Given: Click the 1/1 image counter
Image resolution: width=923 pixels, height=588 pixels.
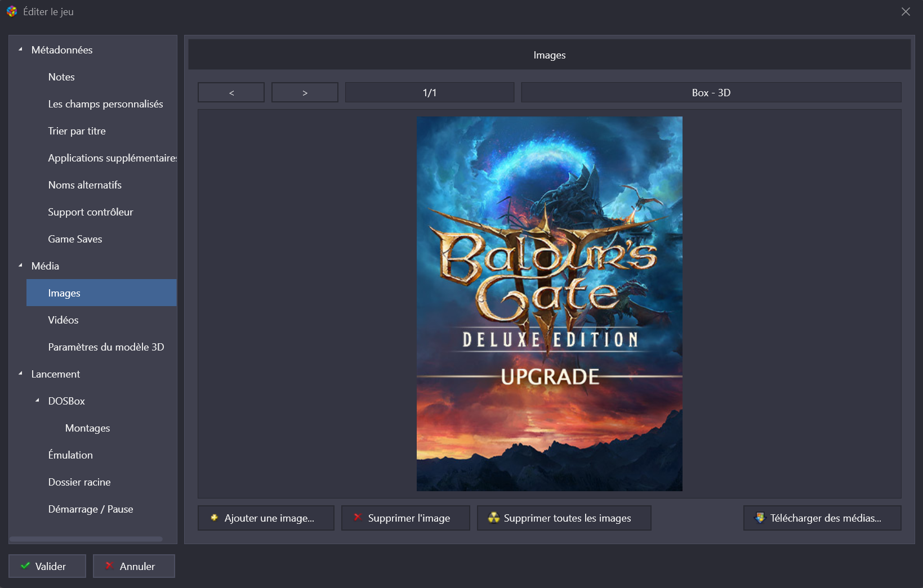Looking at the screenshot, I should (x=430, y=92).
